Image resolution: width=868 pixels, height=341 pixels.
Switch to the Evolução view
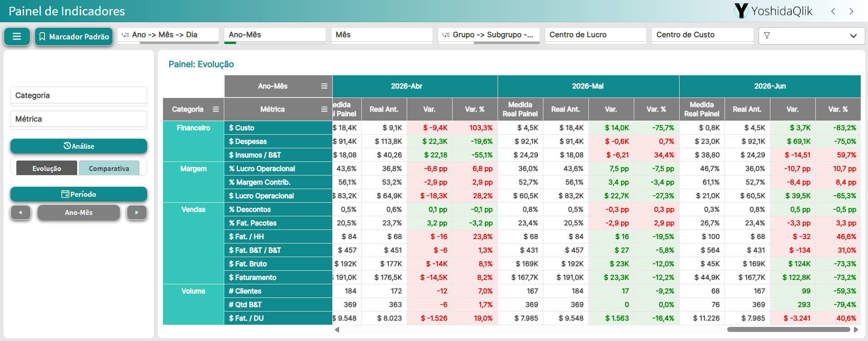point(47,168)
